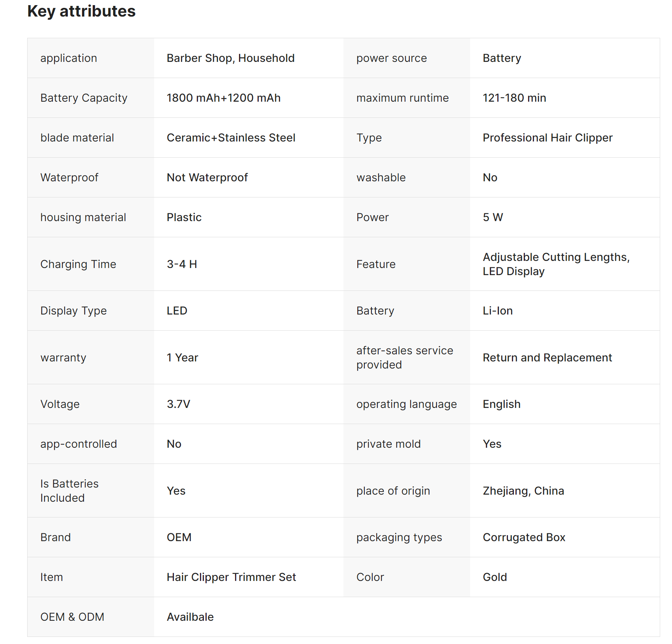Screen dimensions: 672x644
Task: Click the OEM & ODM label
Action: [72, 617]
